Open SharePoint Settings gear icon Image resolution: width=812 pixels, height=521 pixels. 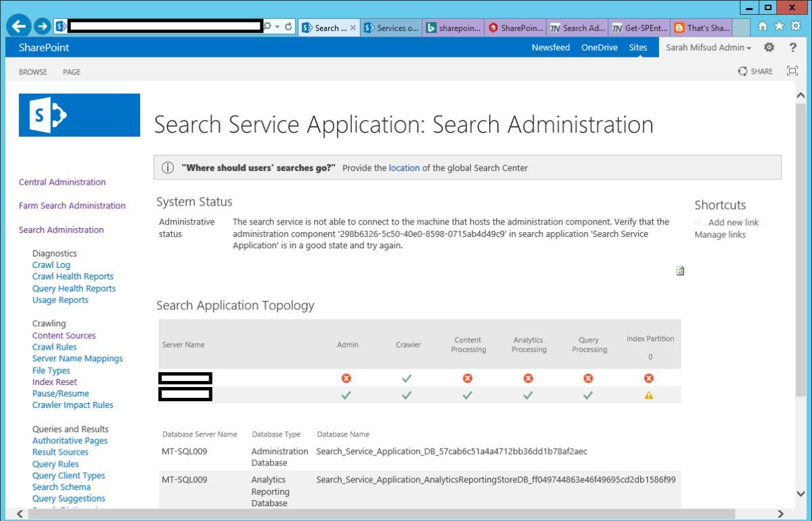click(769, 47)
